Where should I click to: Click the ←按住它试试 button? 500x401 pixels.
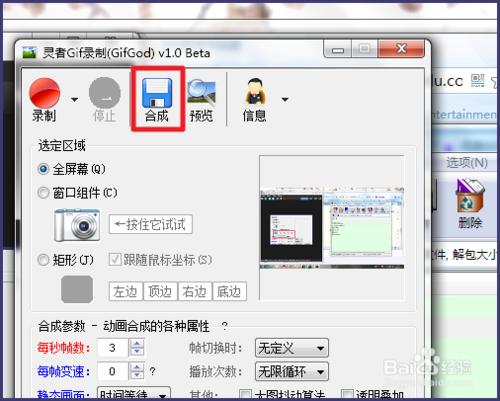click(x=151, y=224)
